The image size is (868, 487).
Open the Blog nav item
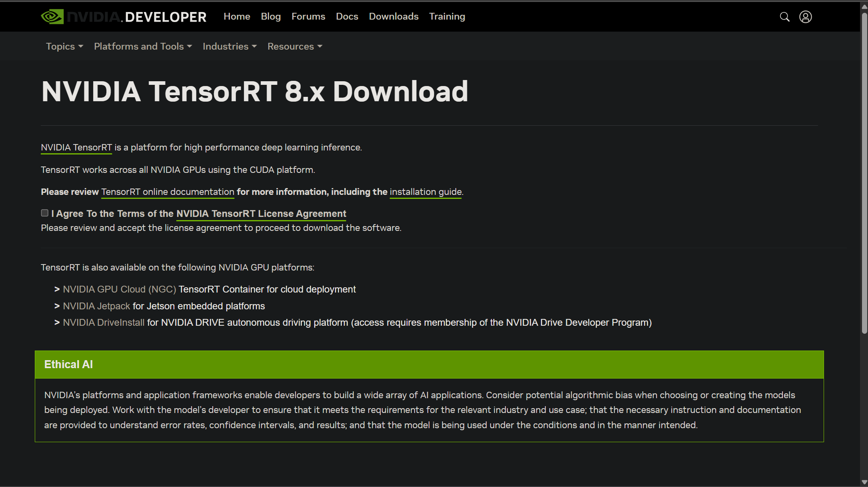[271, 16]
